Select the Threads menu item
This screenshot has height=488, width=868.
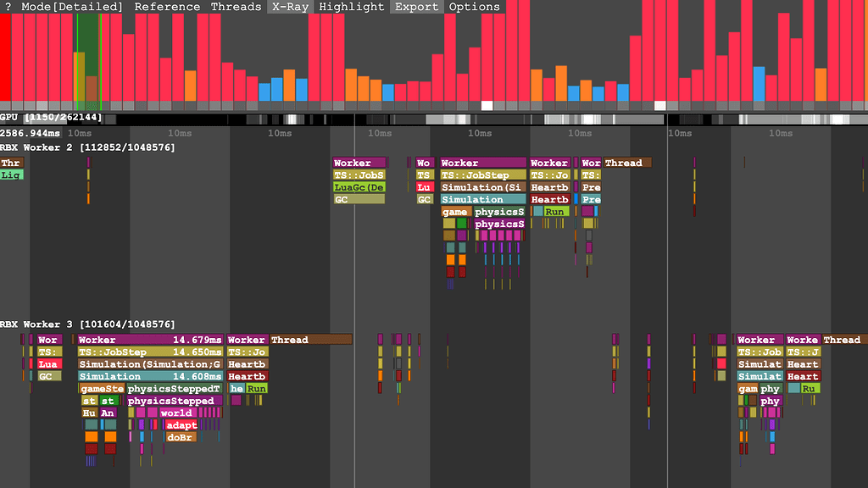click(x=236, y=7)
